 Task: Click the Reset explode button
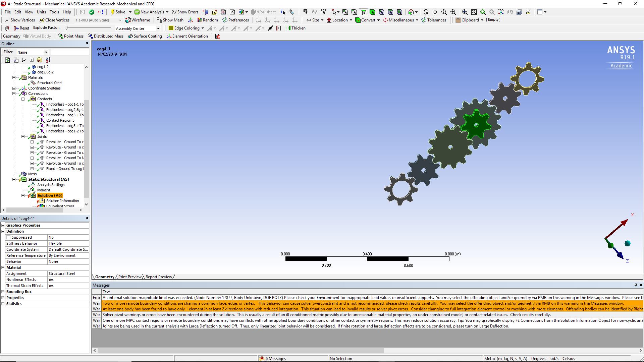click(21, 28)
